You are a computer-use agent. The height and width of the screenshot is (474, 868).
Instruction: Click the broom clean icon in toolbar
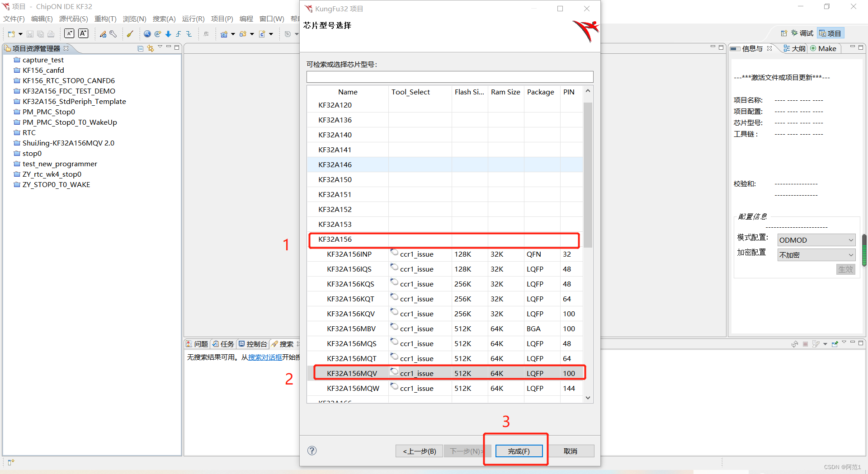click(x=130, y=33)
